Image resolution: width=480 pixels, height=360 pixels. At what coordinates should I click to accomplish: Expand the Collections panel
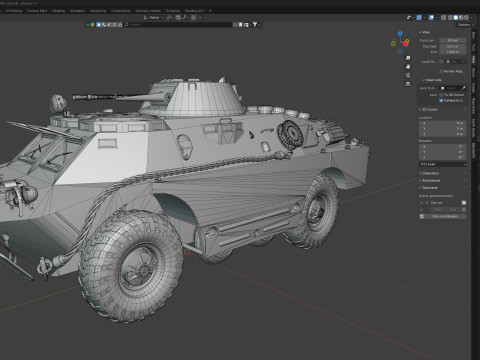click(x=429, y=173)
